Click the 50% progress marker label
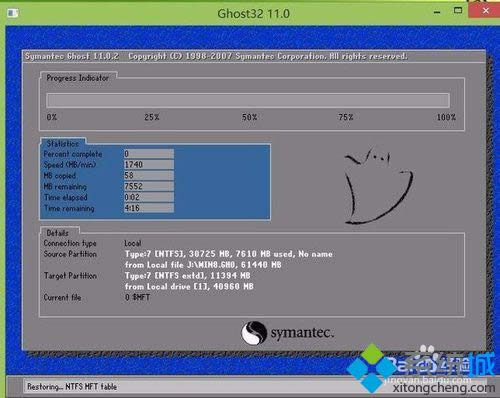 (x=249, y=117)
